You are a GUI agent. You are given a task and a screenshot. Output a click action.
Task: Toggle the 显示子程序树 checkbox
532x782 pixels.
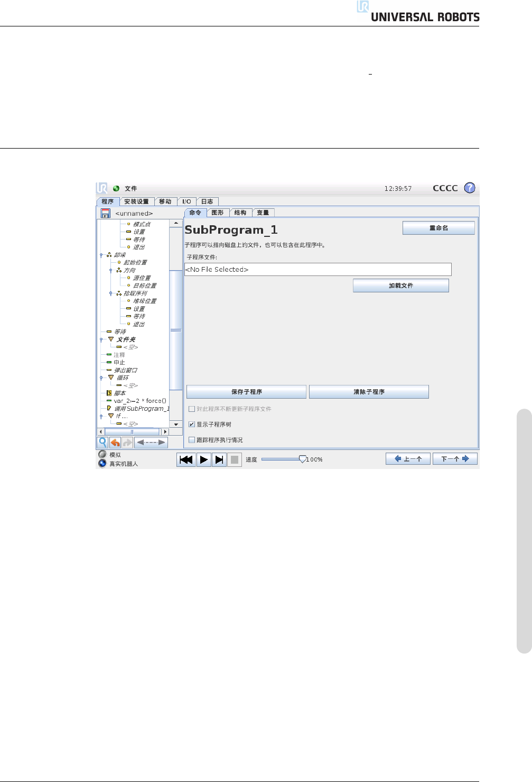pos(192,424)
